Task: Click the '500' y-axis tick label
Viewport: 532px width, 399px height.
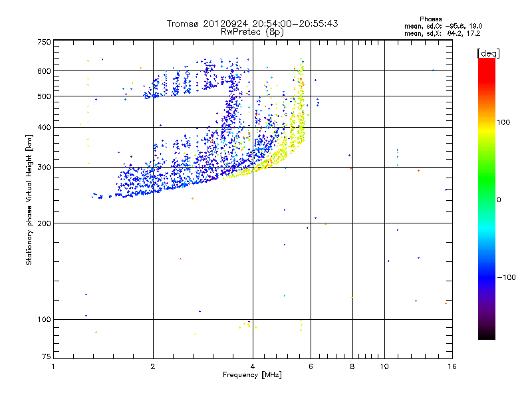Action: tap(44, 96)
